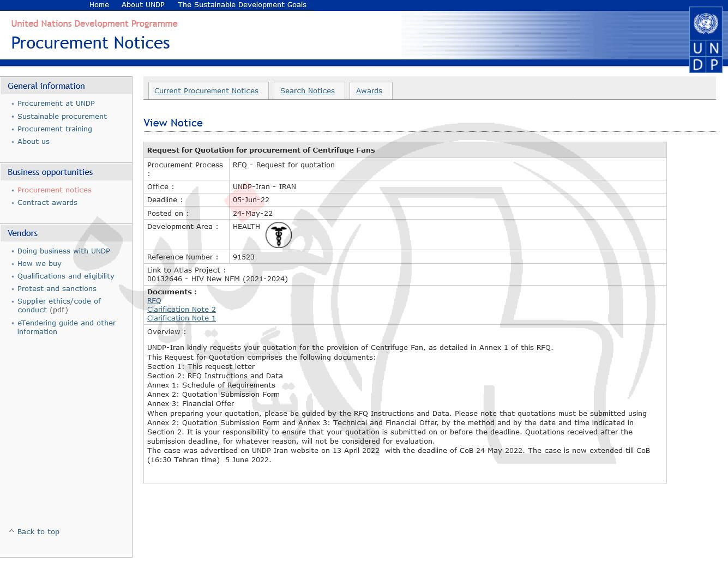Click the reference number 91523
728x587 pixels.
pos(244,257)
